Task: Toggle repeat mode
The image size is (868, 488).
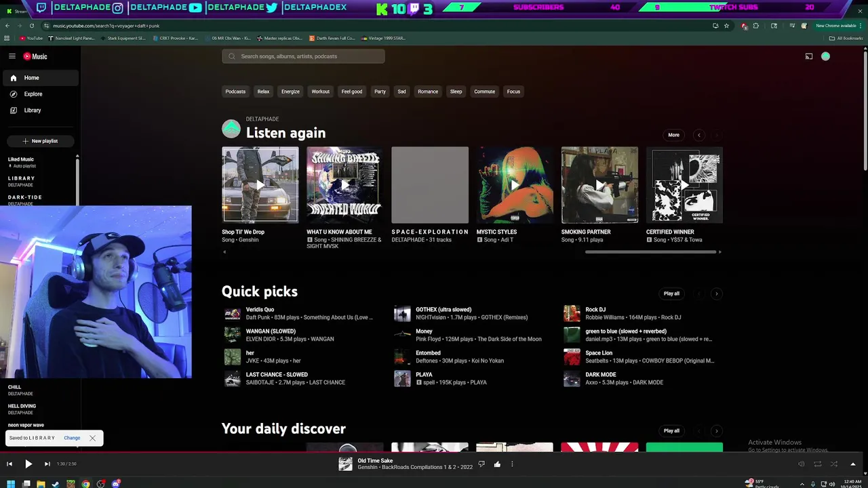Action: click(818, 464)
